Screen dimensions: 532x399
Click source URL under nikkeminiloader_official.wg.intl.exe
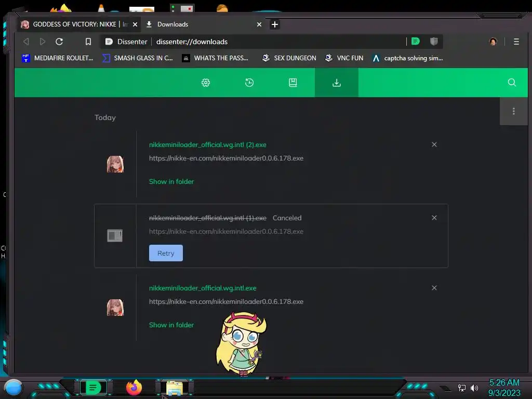click(x=227, y=302)
